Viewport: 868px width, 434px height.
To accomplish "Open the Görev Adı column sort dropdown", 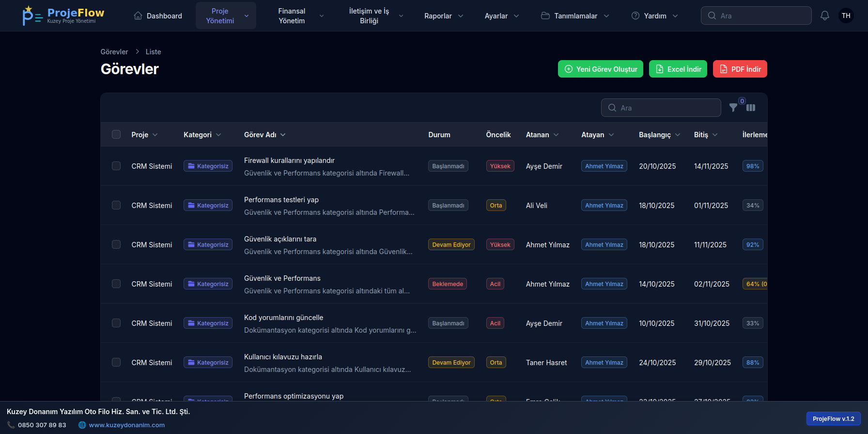I will tap(283, 135).
